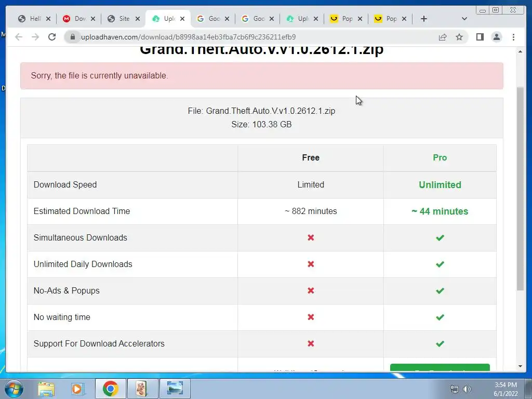Switch to the 'Dow' tab with red icon
Viewport: 532px width, 399px height.
pos(75,19)
